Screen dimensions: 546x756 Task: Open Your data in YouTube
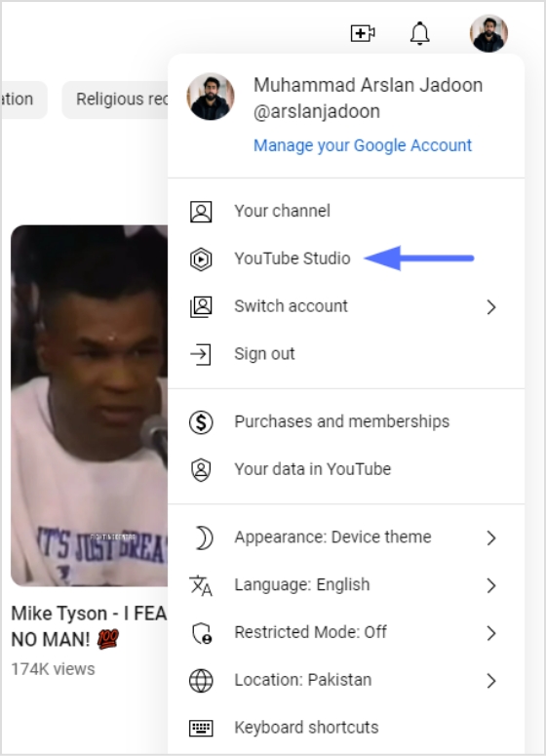point(346,469)
